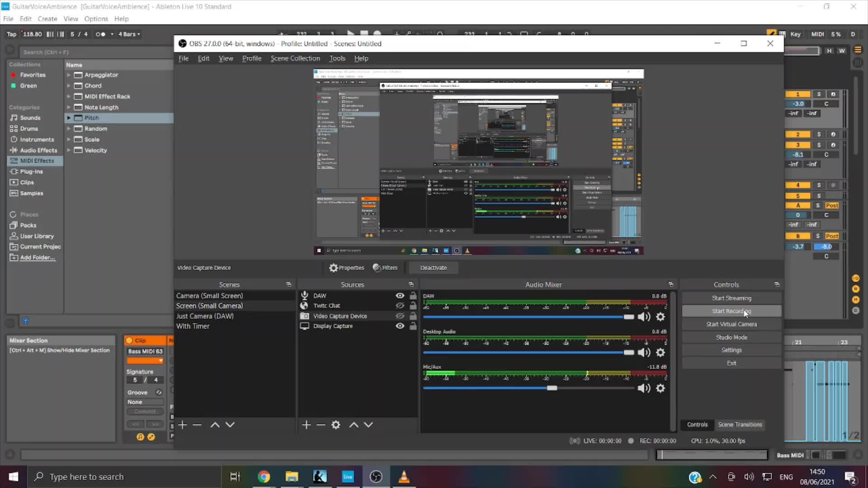The height and width of the screenshot is (488, 868).
Task: Open the OBS Tools menu
Action: click(337, 58)
